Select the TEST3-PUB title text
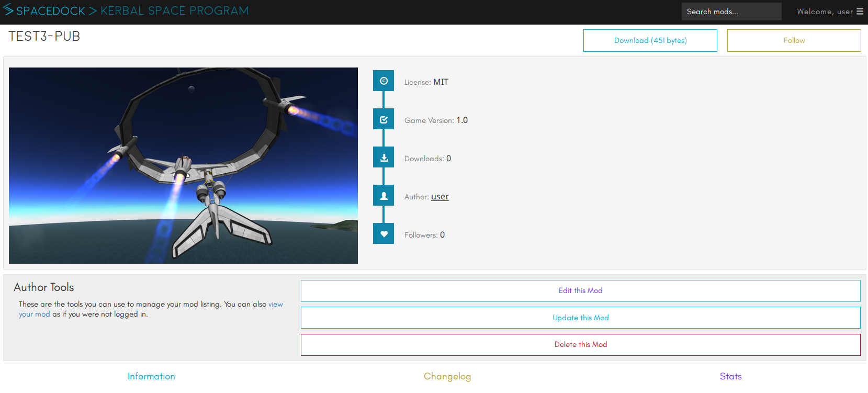868x393 pixels. pyautogui.click(x=44, y=36)
